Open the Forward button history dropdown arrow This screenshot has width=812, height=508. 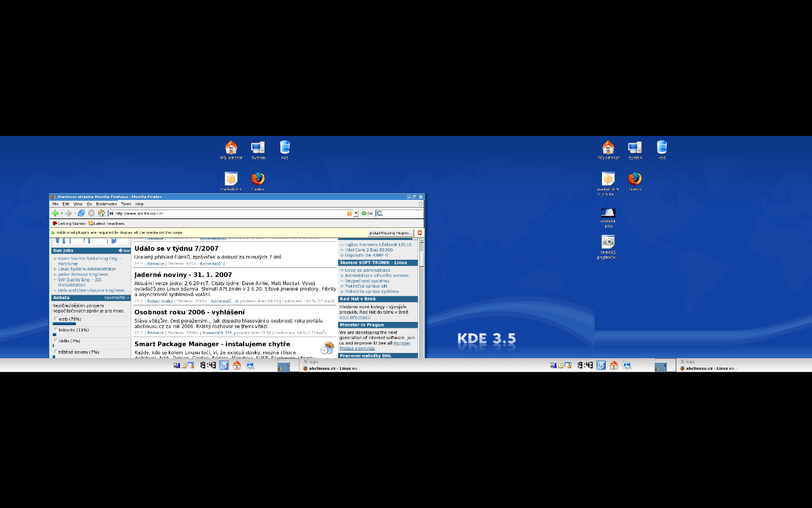75,213
